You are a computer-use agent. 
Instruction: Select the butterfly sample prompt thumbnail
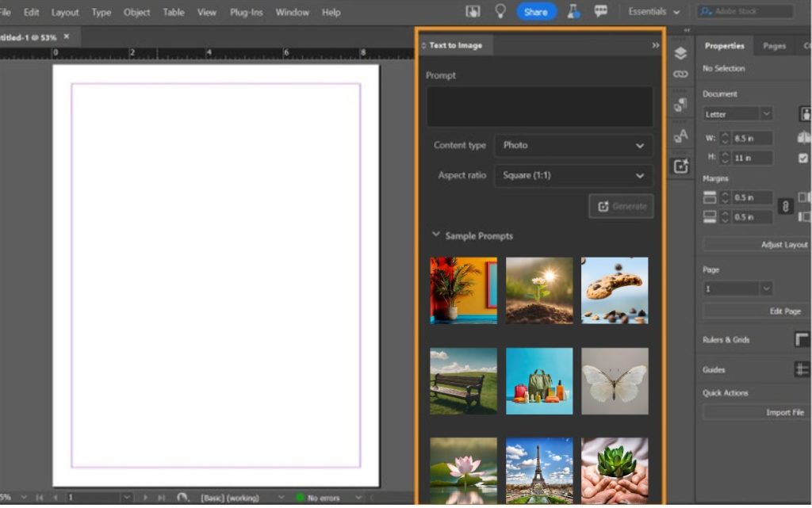point(615,381)
